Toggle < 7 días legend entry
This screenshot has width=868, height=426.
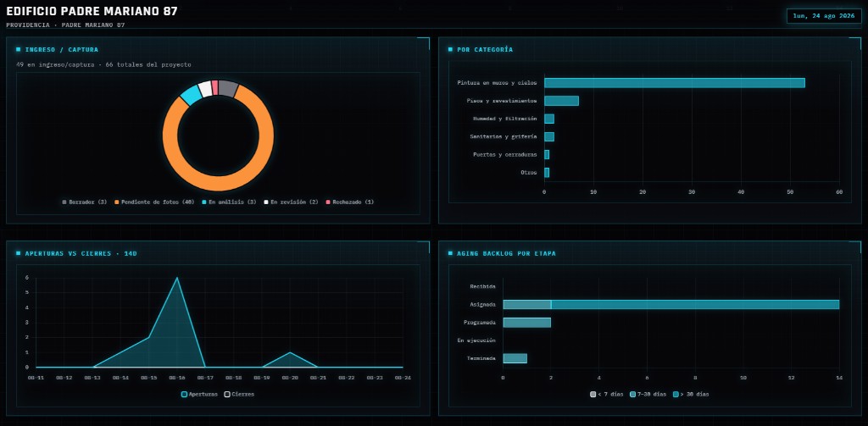(x=607, y=394)
